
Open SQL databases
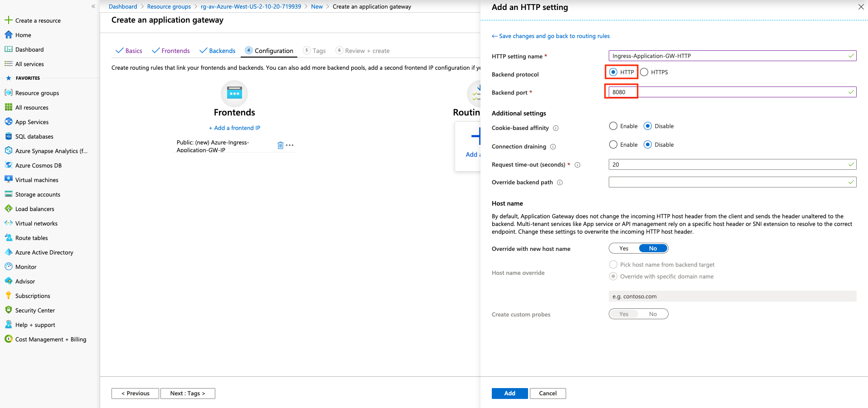(x=34, y=136)
